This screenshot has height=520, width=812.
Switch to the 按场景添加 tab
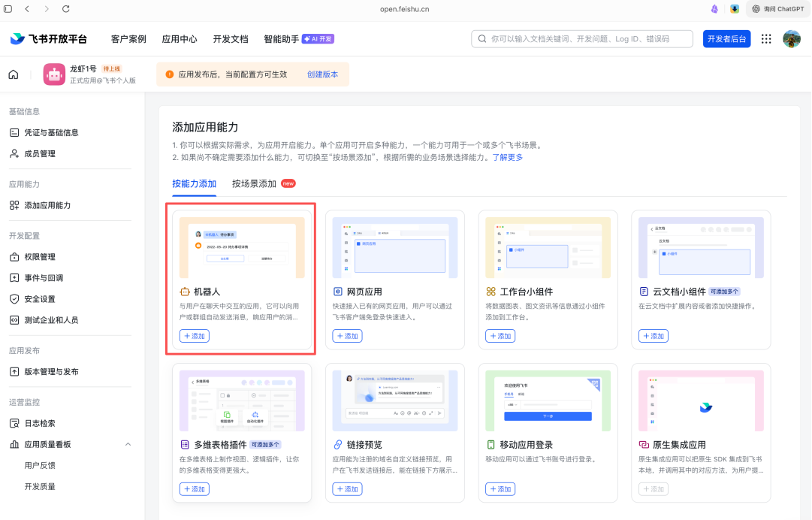coord(255,183)
